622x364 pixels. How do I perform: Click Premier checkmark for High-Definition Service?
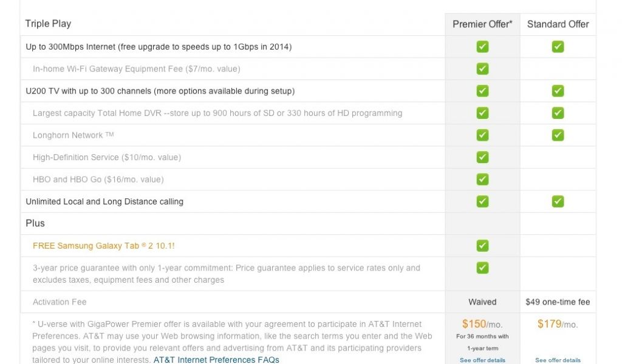(x=482, y=157)
